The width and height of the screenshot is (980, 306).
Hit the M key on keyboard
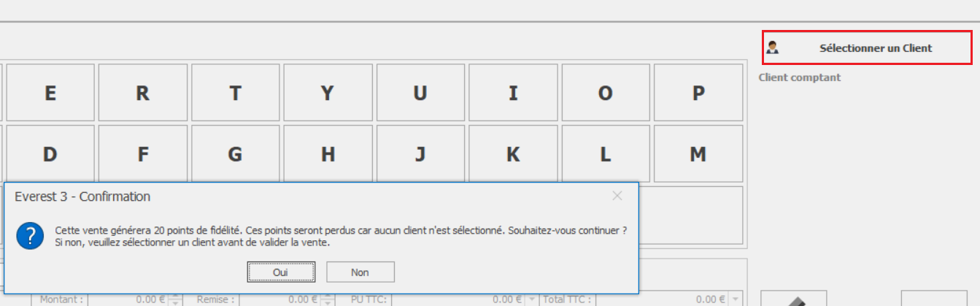tap(698, 154)
